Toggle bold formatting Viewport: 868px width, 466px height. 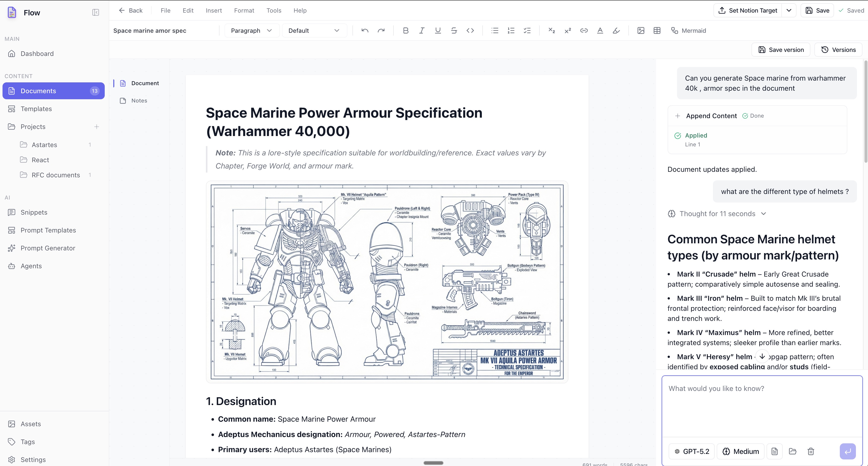pyautogui.click(x=406, y=31)
